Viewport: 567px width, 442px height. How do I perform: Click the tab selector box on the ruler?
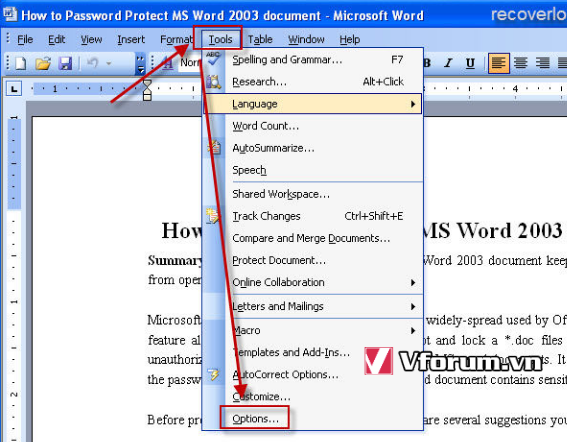click(x=14, y=89)
